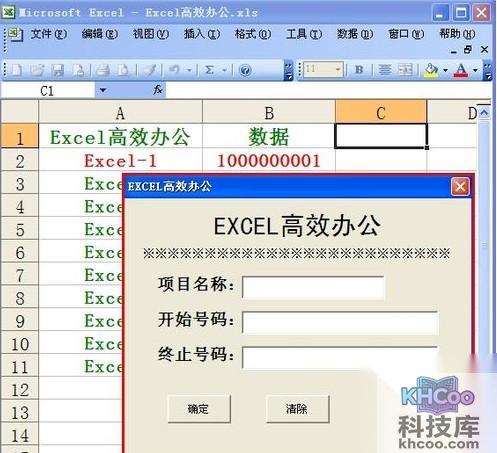Click the Format Painter brush icon
The width and height of the screenshot is (497, 453).
[150, 70]
